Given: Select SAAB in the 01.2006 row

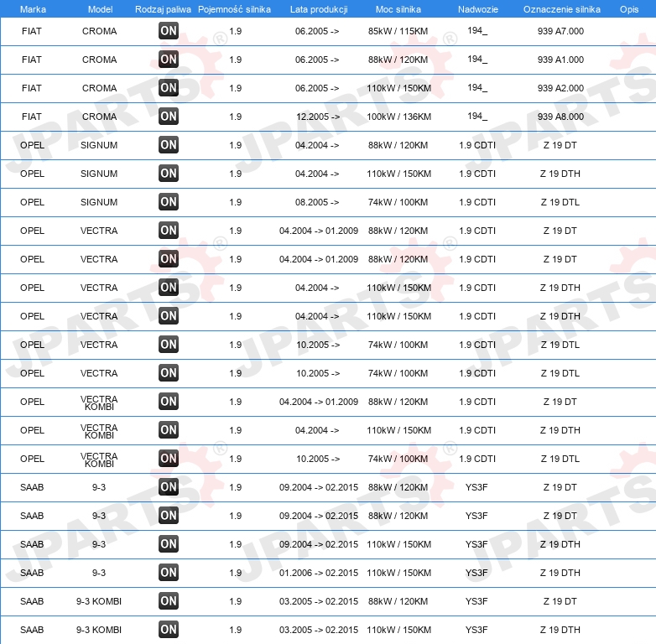Looking at the screenshot, I should [32, 573].
